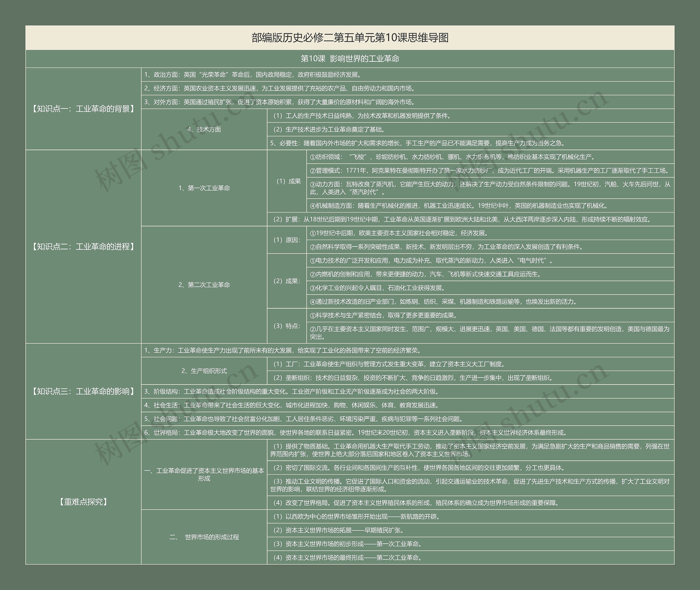Select the 重难点探究 cell
The width and height of the screenshot is (700, 590).
(x=83, y=502)
